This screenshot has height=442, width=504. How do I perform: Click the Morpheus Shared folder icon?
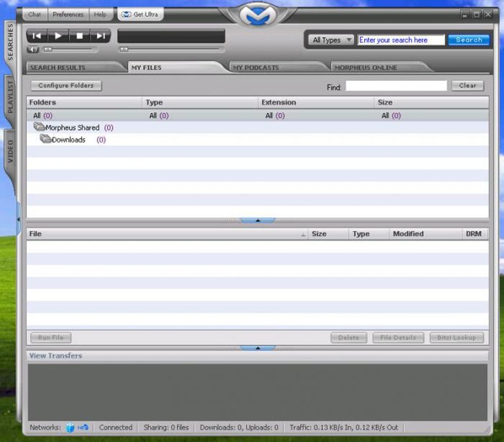coord(39,126)
